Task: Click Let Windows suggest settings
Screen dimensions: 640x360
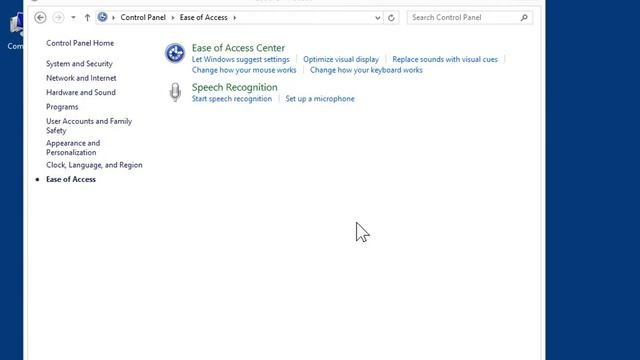Action: click(240, 59)
